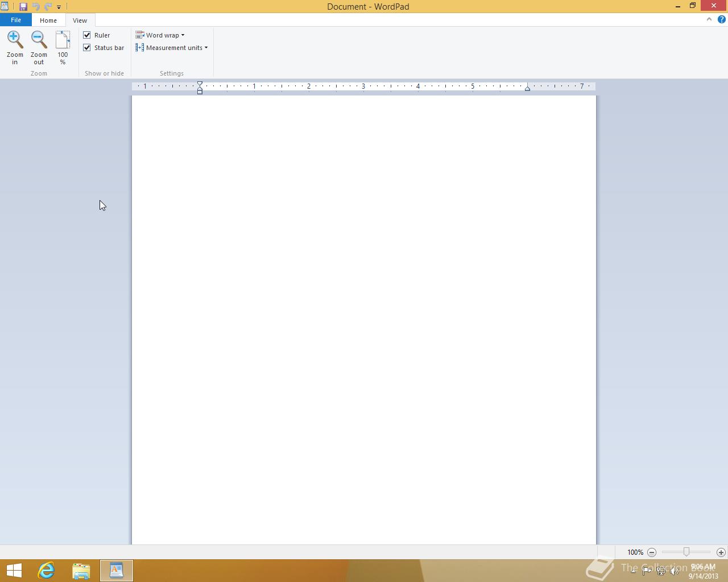The width and height of the screenshot is (728, 582).
Task: Open the File menu
Action: pos(16,20)
